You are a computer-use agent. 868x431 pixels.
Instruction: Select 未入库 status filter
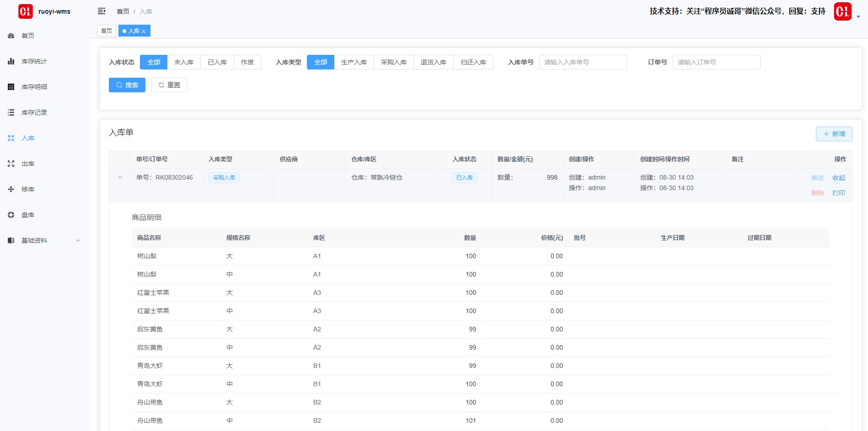pyautogui.click(x=184, y=62)
